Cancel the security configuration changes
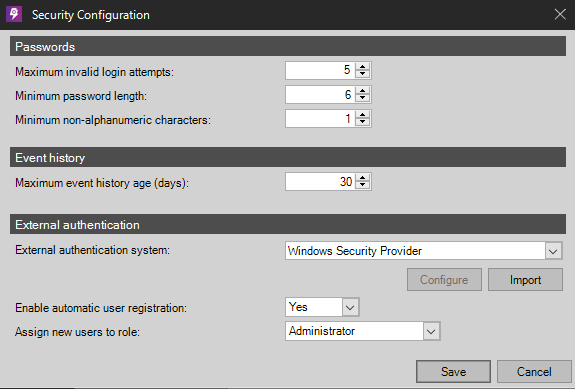Screen dimensions: 575x389 [534, 371]
